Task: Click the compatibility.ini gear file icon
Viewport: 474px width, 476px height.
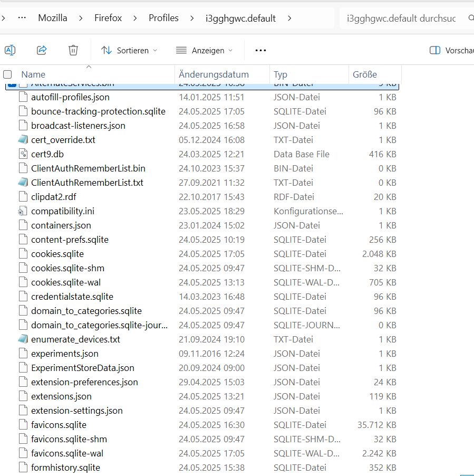Action: [22, 211]
